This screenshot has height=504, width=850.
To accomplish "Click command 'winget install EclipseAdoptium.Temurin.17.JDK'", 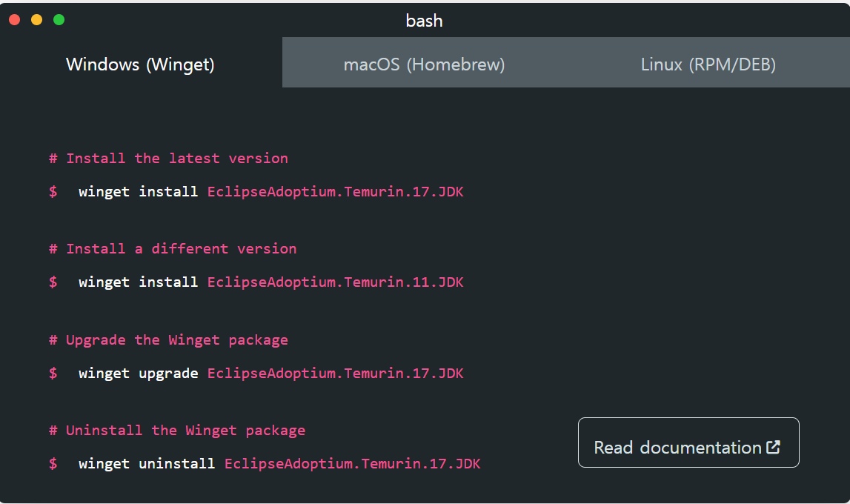I will coord(271,192).
